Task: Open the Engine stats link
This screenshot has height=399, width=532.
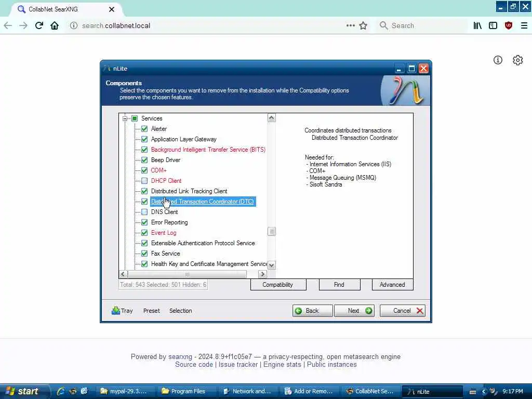Action: [x=282, y=364]
